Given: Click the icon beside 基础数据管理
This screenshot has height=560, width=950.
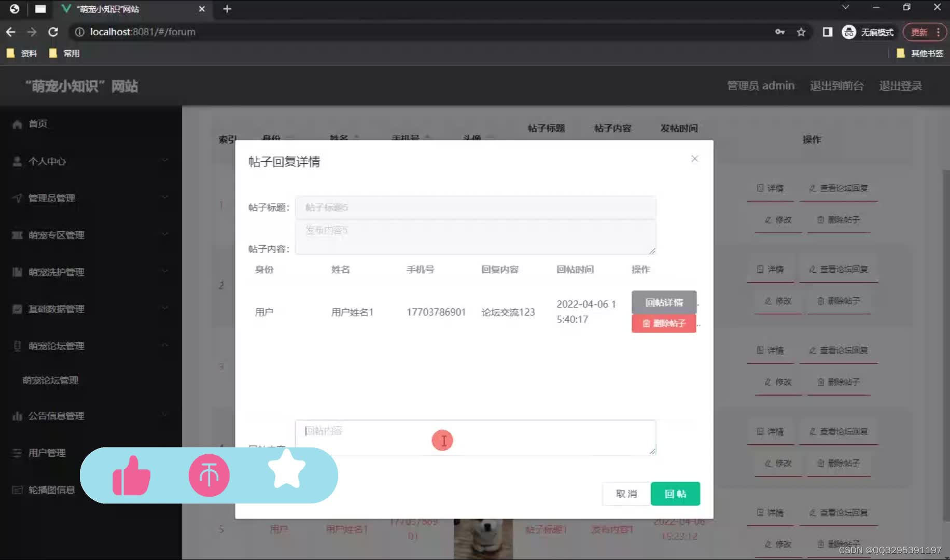Looking at the screenshot, I should [x=17, y=309].
